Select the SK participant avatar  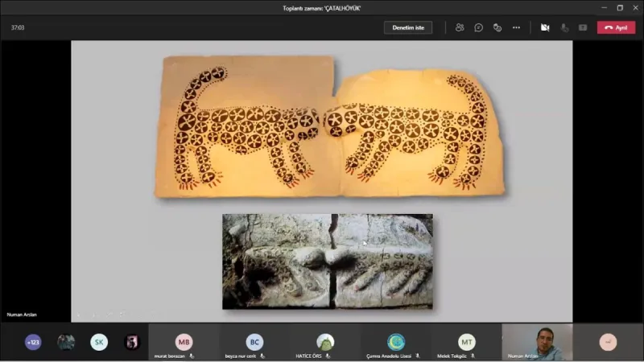click(x=99, y=342)
